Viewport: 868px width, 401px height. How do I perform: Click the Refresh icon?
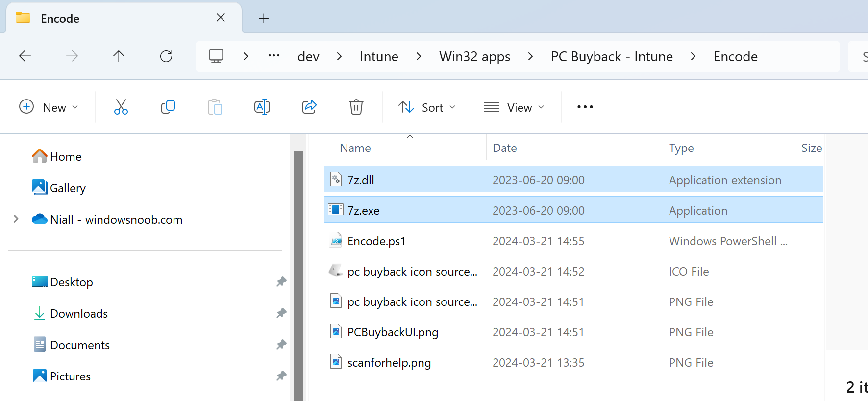(166, 56)
